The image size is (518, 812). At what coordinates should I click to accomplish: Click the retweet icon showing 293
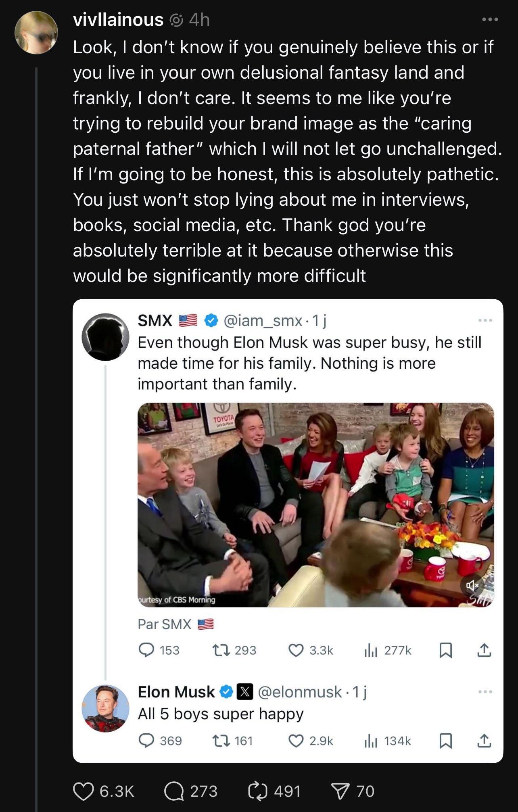tap(221, 650)
